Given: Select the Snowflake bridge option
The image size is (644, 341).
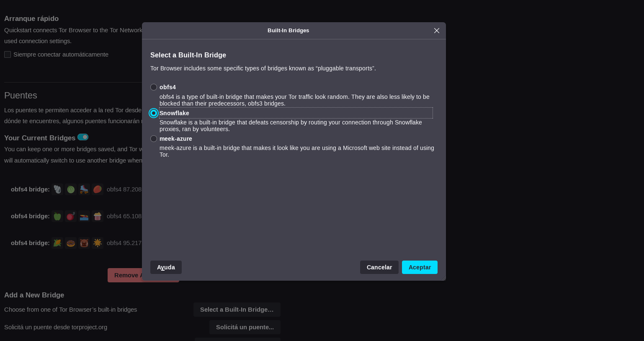Looking at the screenshot, I should (x=154, y=113).
